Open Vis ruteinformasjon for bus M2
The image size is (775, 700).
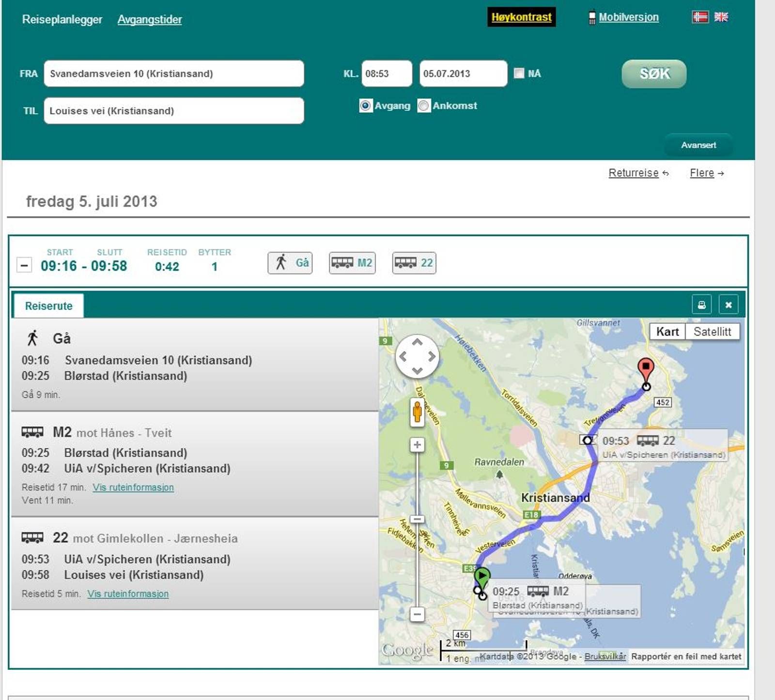tap(133, 487)
